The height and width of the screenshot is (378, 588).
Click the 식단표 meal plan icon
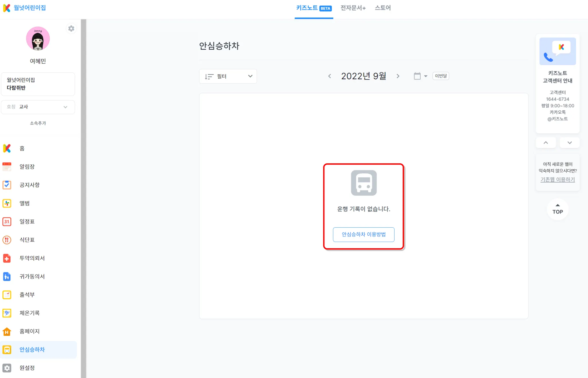(x=7, y=240)
